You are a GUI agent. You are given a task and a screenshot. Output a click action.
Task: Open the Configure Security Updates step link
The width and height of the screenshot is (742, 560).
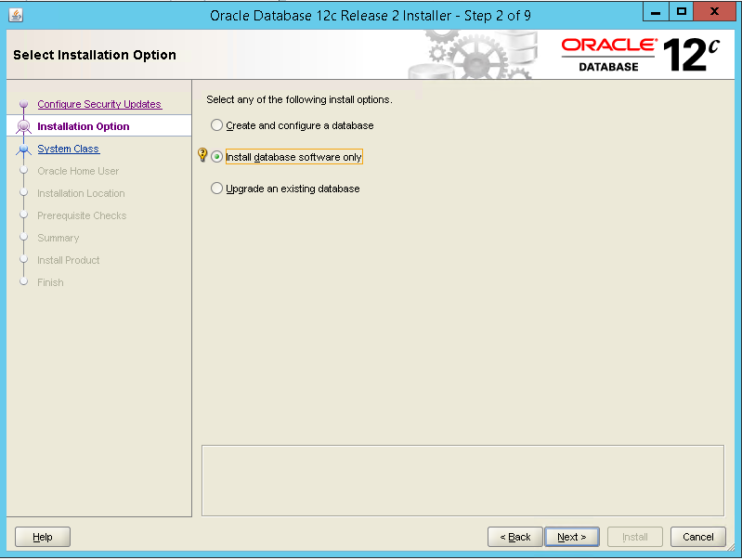coord(99,104)
